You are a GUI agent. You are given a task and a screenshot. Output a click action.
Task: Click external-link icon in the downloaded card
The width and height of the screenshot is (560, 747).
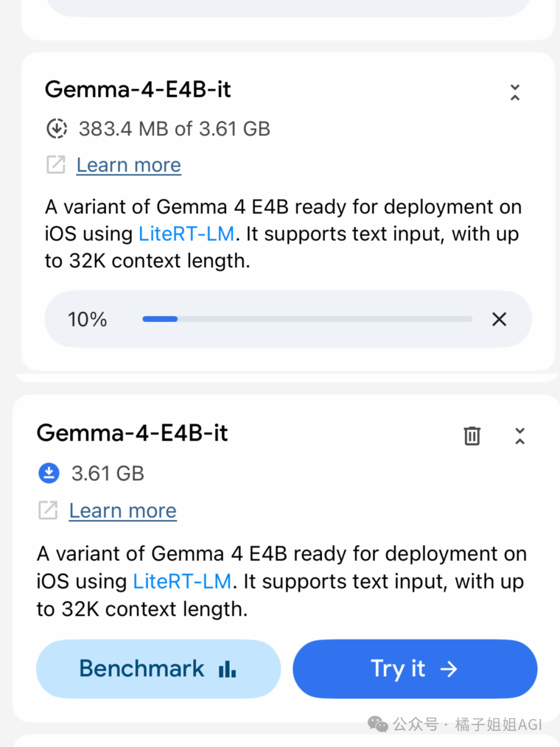[48, 510]
